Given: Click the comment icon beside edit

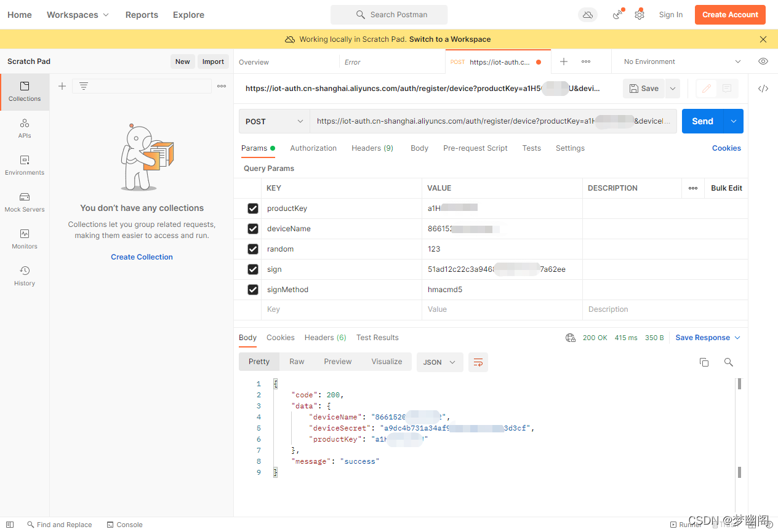Looking at the screenshot, I should [727, 89].
